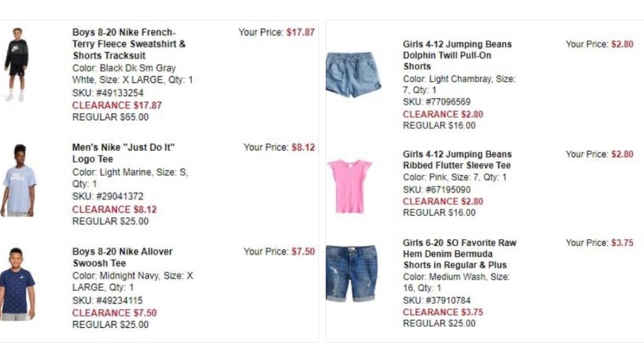Open the light chambray shorts thumbnail
644x353 pixels.
(353, 75)
